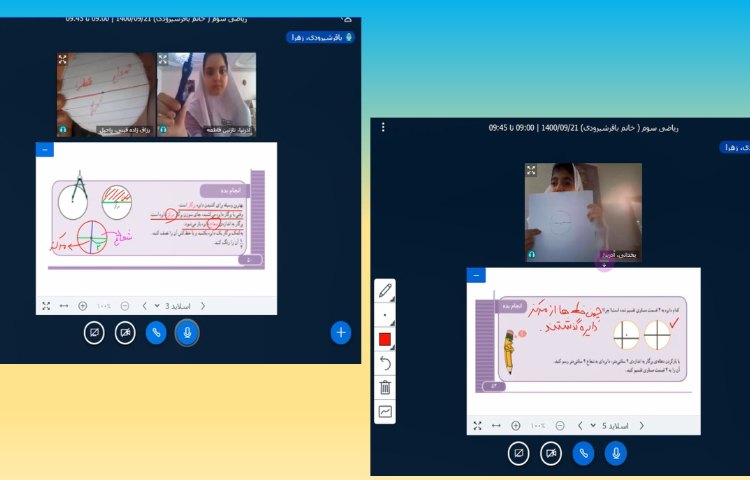
Task: Go to previous slide in left window
Action: [144, 306]
